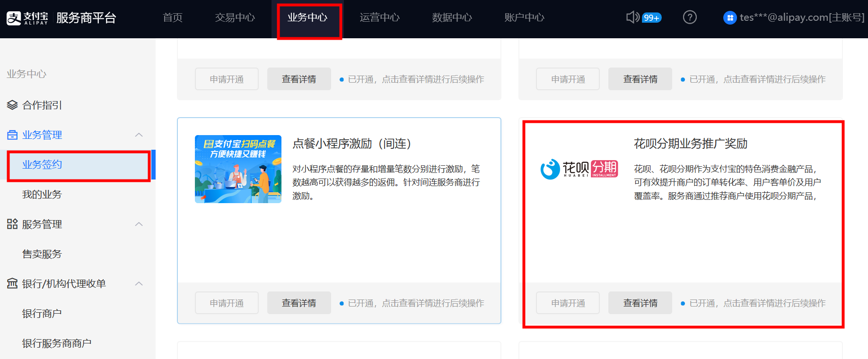Click the 点餐小程序激励 card thumbnail image
The width and height of the screenshot is (868, 359).
tap(238, 169)
